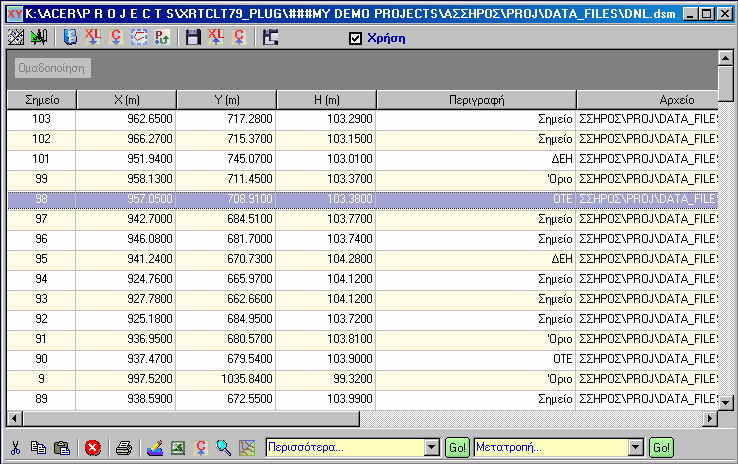Image resolution: width=738 pixels, height=464 pixels.
Task: Click the green Excel icon in bottom toolbar
Action: [177, 448]
